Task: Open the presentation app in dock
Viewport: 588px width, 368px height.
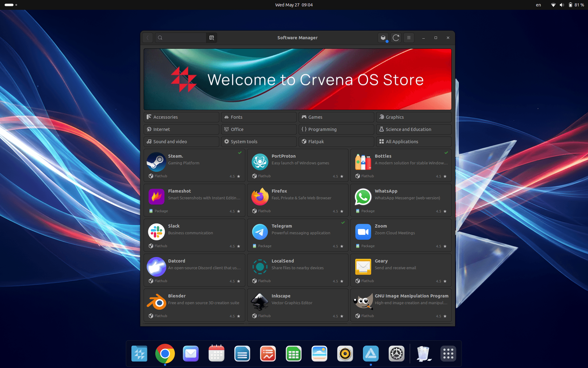Action: (268, 354)
